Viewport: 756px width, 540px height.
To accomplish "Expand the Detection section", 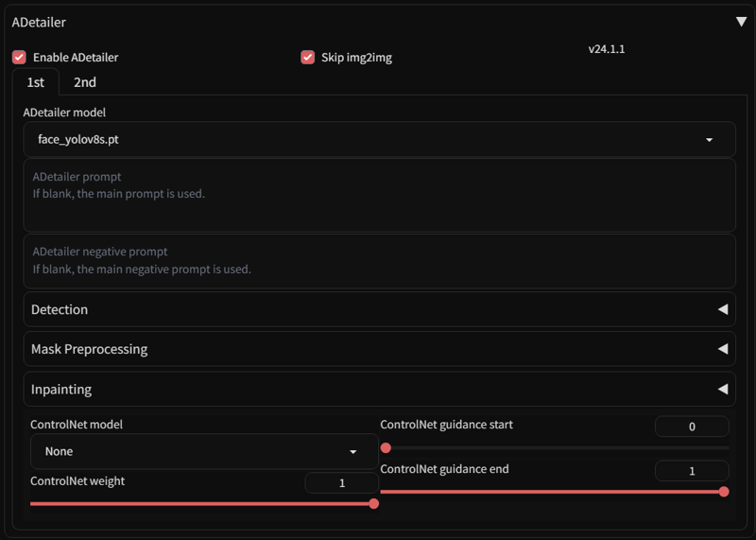I will click(378, 309).
